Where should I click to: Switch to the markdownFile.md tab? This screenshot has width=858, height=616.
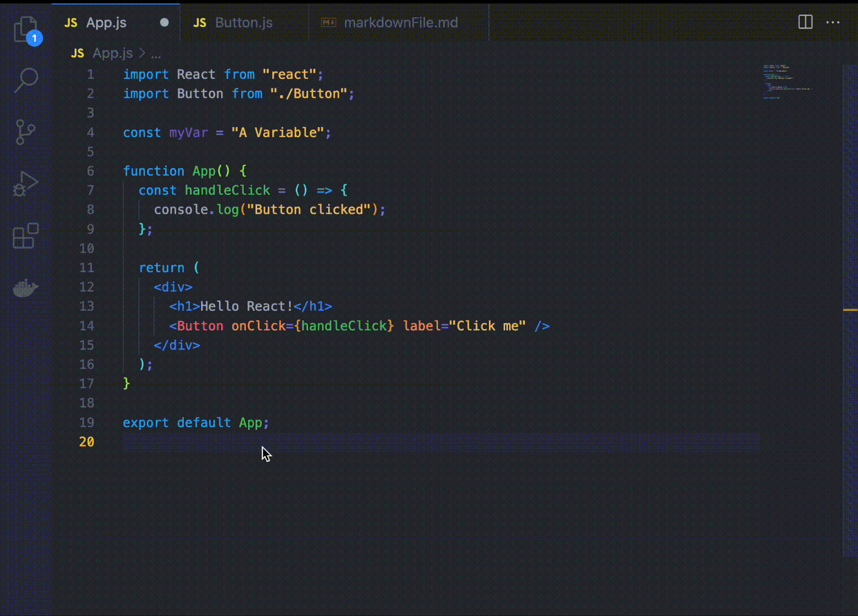[400, 22]
